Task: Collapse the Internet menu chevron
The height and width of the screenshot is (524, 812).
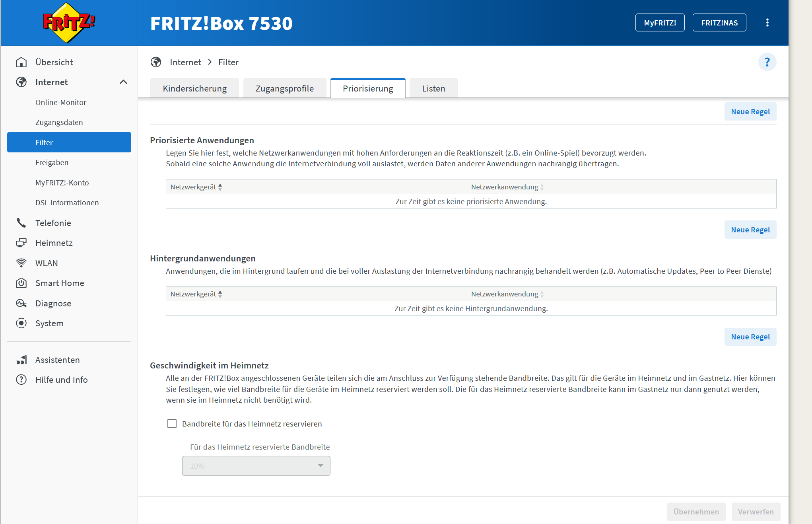Action: (x=123, y=82)
